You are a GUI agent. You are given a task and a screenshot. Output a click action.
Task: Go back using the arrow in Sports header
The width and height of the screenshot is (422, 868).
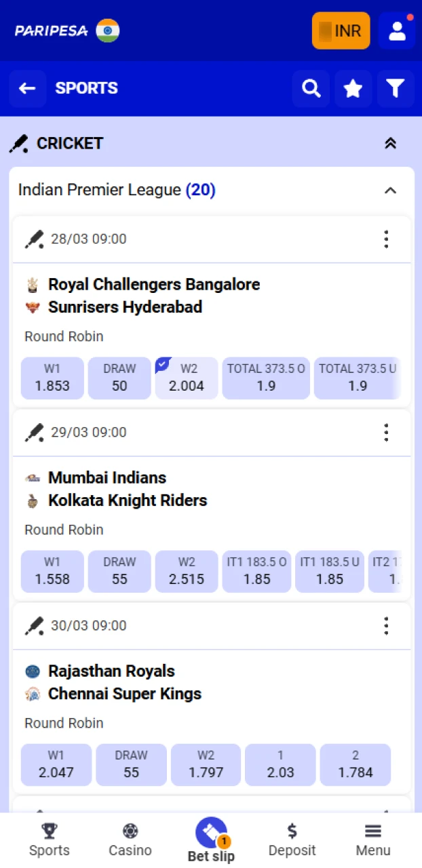pyautogui.click(x=27, y=88)
